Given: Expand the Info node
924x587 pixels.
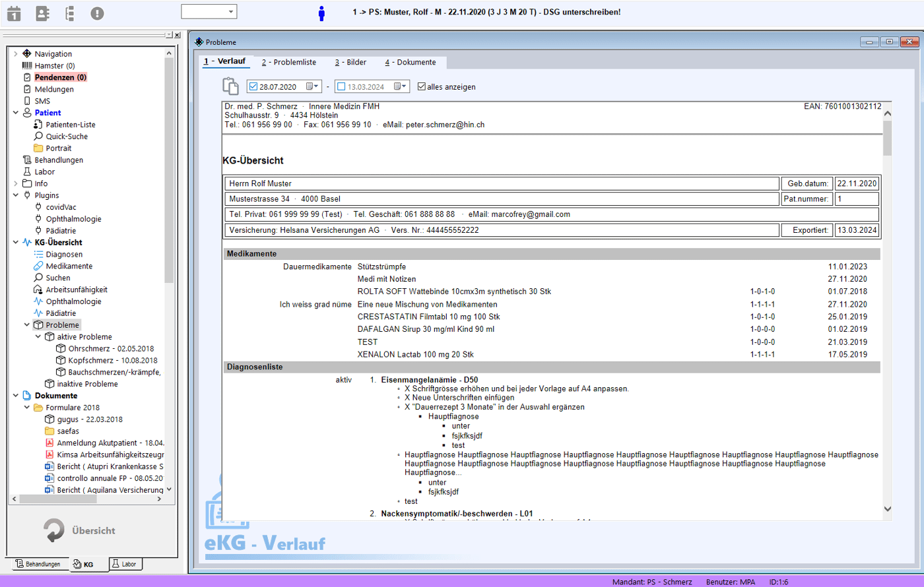Looking at the screenshot, I should pos(16,183).
